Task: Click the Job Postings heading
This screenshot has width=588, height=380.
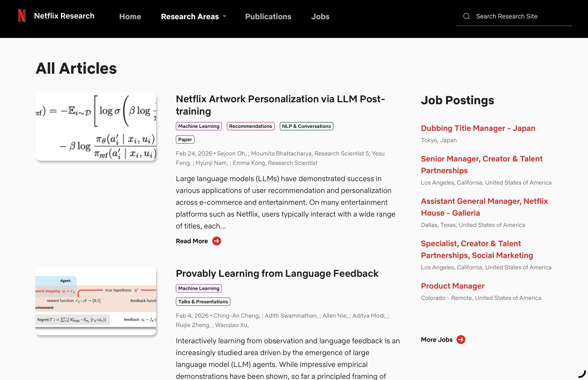Action: point(457,100)
